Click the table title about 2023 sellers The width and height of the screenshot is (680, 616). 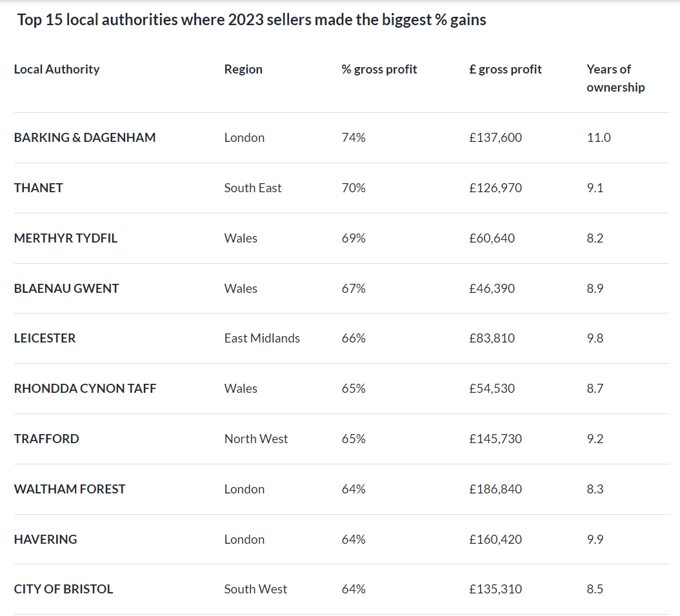tap(252, 19)
